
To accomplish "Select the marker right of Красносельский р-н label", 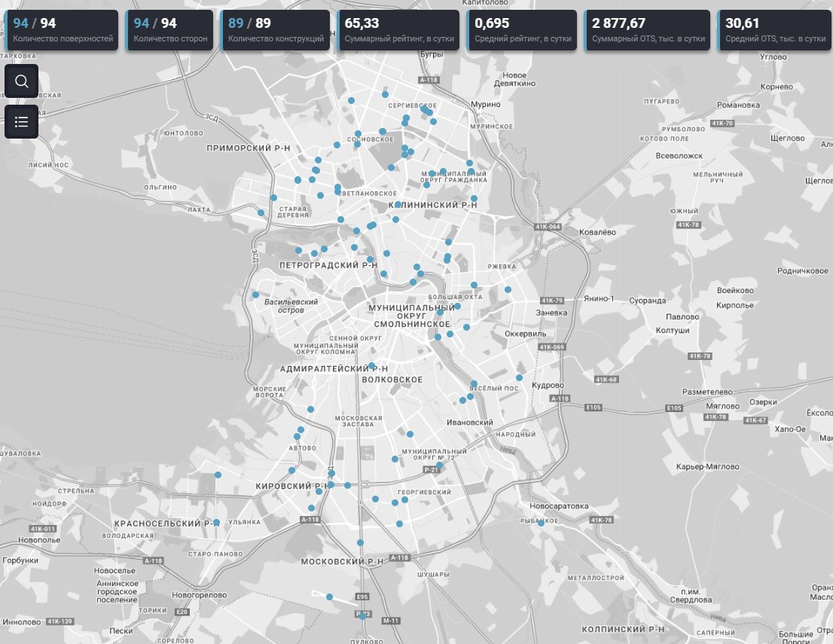I will coord(216,522).
